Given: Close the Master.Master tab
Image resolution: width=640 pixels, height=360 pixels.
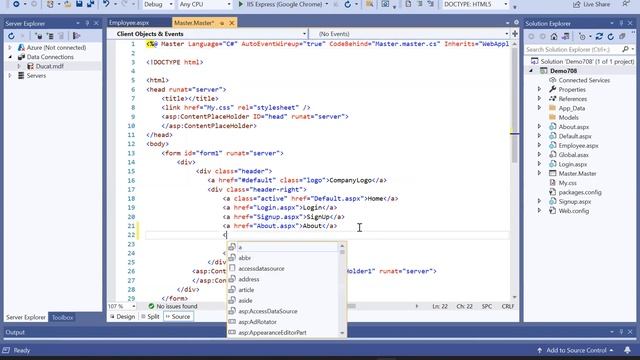Looking at the screenshot, I should coord(231,23).
